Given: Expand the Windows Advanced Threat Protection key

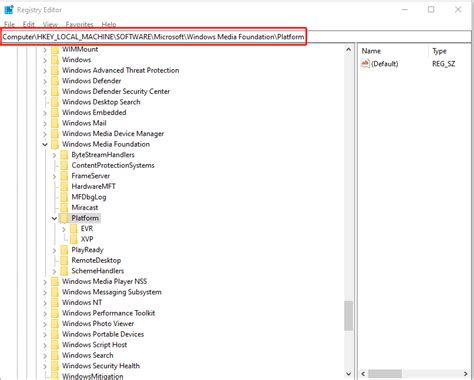Looking at the screenshot, I should (x=45, y=71).
